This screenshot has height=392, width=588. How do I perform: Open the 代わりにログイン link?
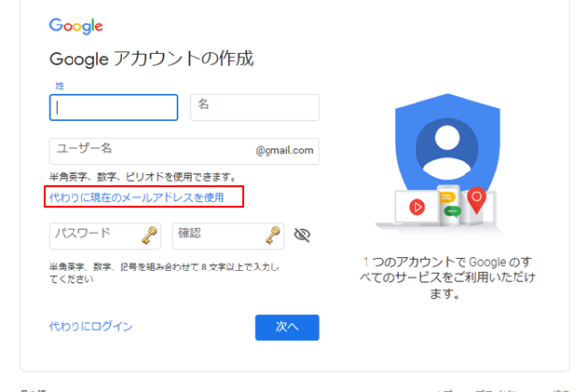click(x=90, y=326)
